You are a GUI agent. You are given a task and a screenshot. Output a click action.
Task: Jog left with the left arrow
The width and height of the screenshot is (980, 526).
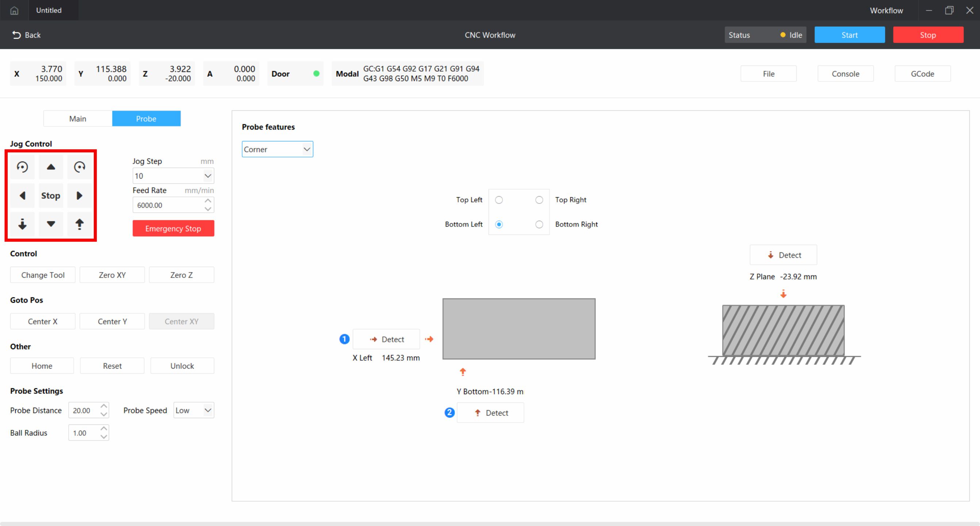pyautogui.click(x=22, y=195)
